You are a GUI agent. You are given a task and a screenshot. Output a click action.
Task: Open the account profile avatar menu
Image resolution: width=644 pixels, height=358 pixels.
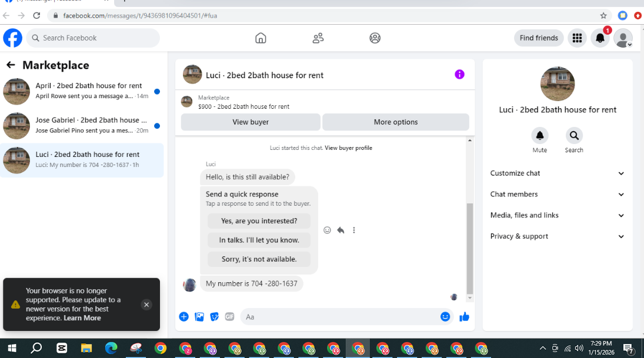point(623,38)
